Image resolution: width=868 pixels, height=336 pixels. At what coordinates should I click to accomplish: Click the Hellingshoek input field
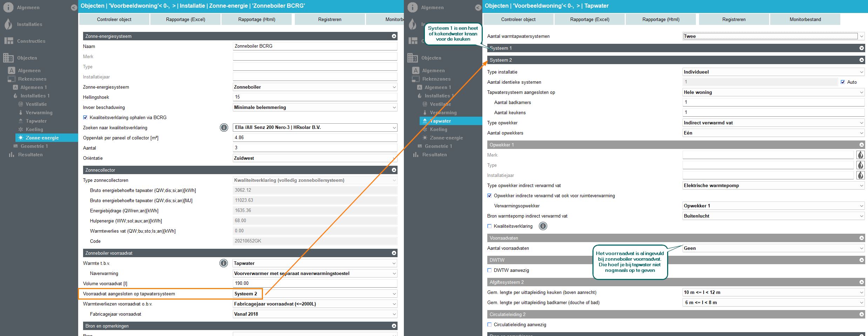(314, 97)
